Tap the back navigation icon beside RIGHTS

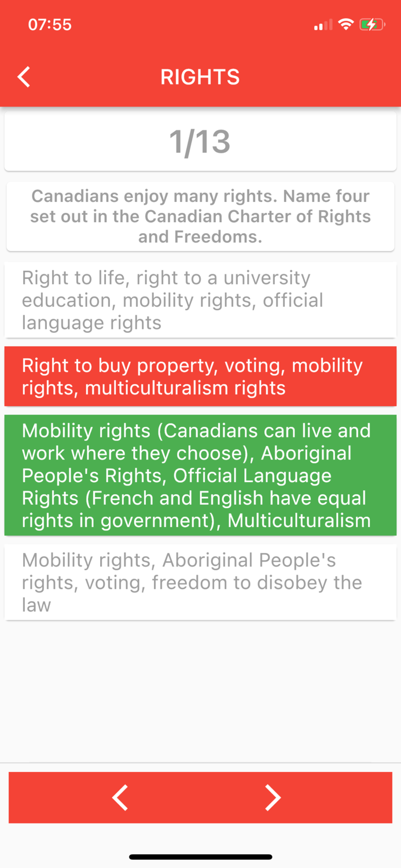tap(23, 76)
